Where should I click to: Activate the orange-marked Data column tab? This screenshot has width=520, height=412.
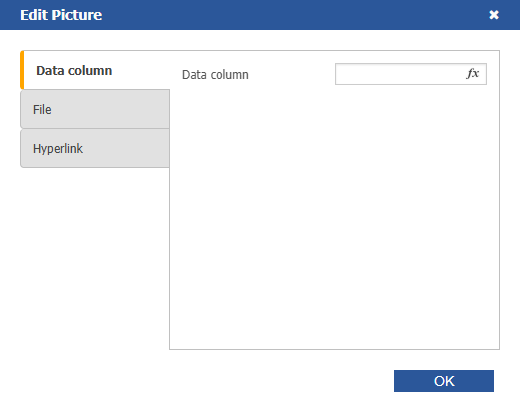click(95, 70)
